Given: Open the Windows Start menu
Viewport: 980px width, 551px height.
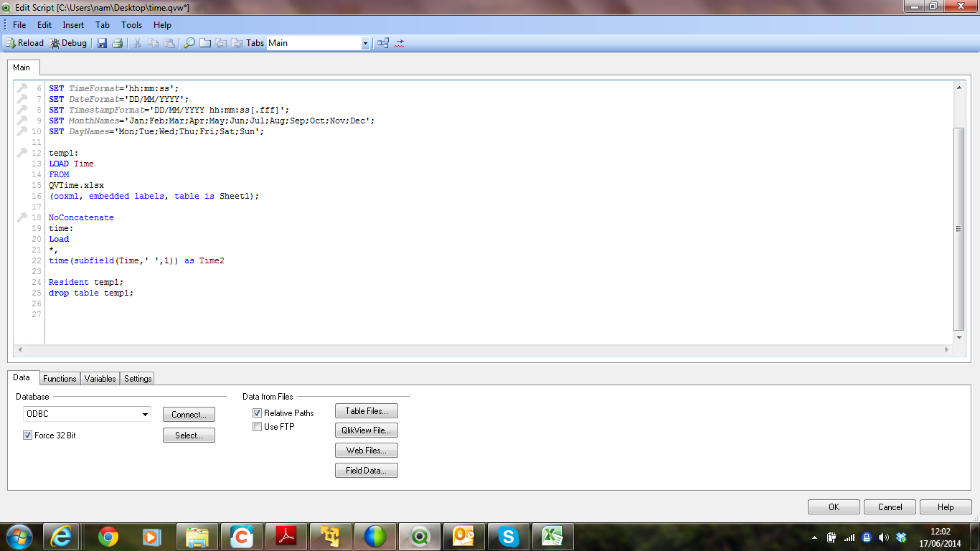Looking at the screenshot, I should pos(19,536).
